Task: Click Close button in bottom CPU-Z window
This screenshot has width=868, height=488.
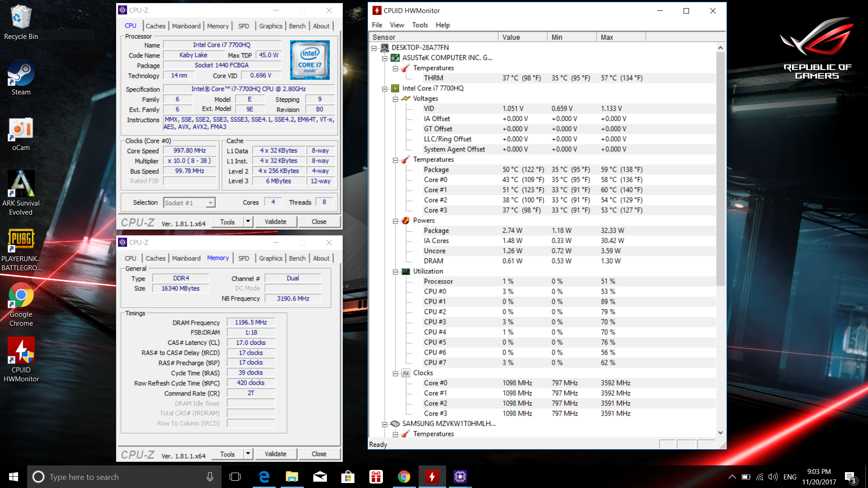Action: [x=319, y=454]
